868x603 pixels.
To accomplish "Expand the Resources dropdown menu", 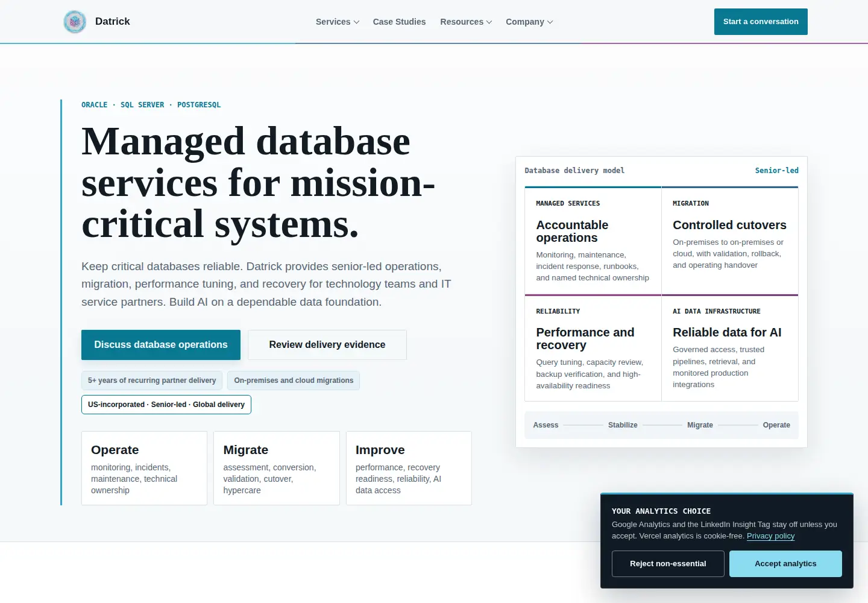I will 466,22.
